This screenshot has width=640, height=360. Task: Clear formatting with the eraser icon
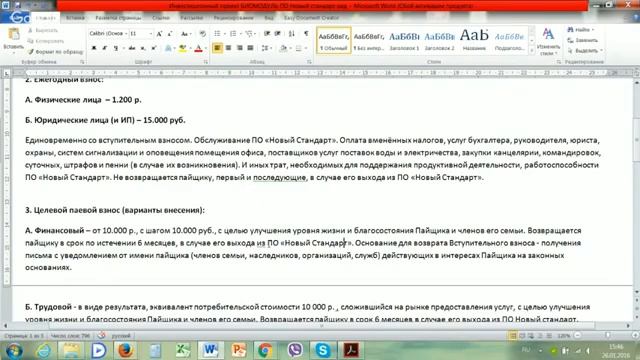coord(202,33)
